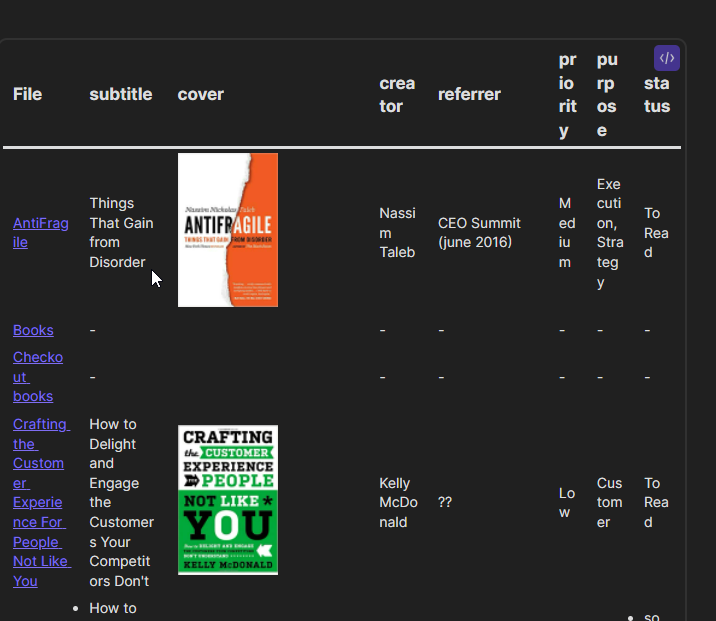Select To Read status in Crafting row

coord(656,502)
